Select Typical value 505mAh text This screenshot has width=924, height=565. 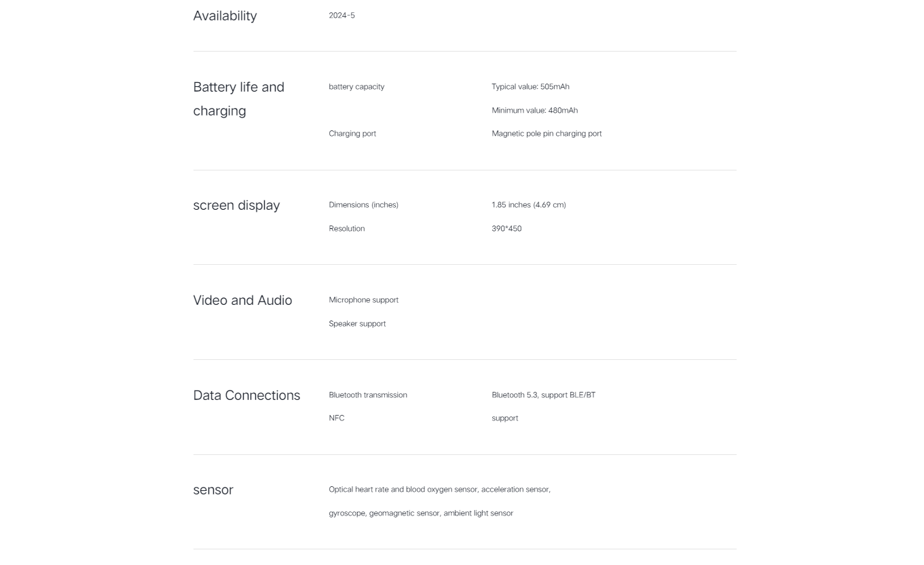530,87
